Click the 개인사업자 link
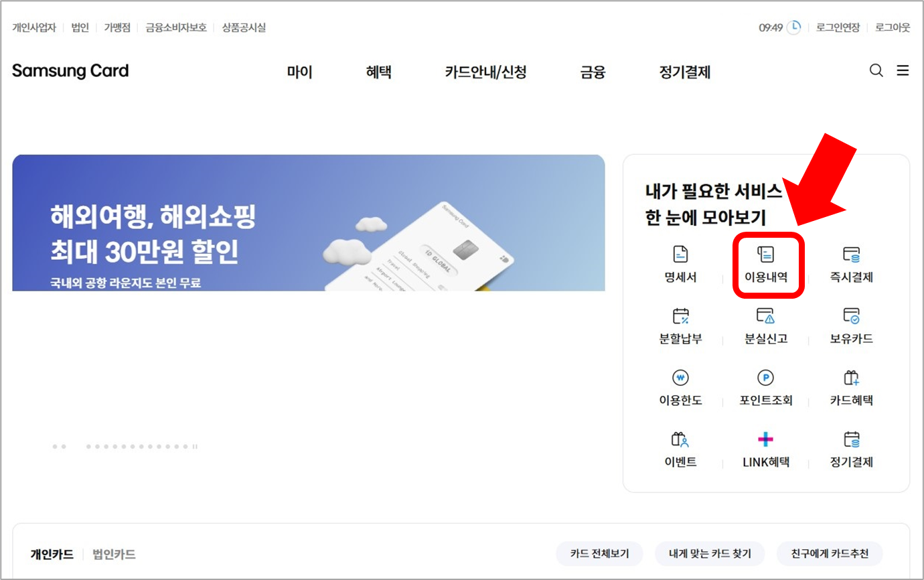Screen dimensions: 924x580 [x=33, y=27]
